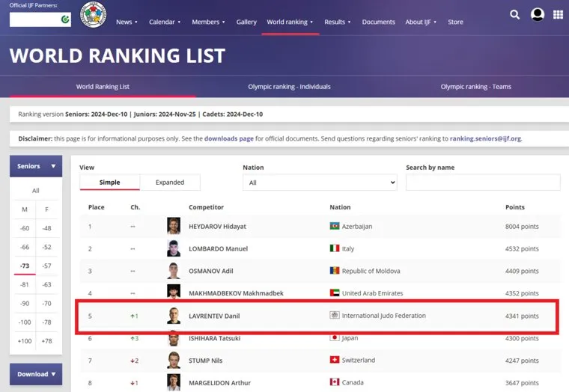Expand the Download dropdown button
The height and width of the screenshot is (392, 569).
35,374
